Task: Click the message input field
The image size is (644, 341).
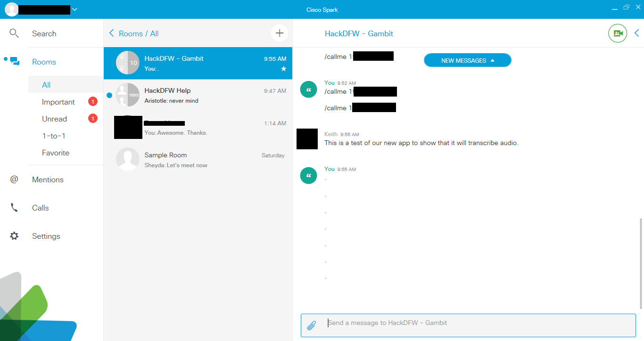Action: [x=468, y=325]
